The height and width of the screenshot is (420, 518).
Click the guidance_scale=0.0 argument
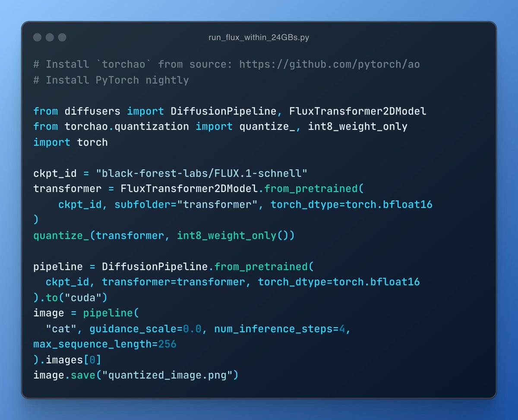click(x=145, y=329)
